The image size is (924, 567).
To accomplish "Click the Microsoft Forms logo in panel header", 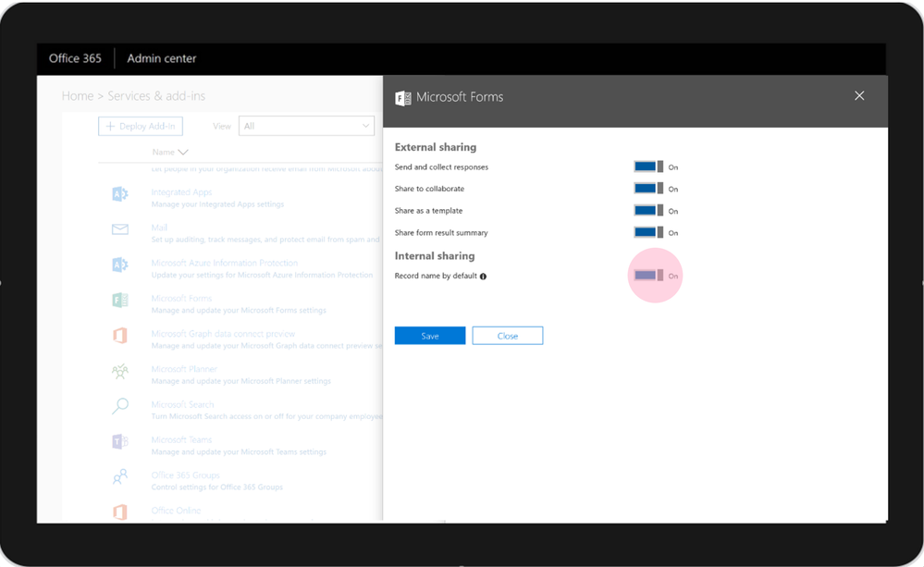I will 403,98.
